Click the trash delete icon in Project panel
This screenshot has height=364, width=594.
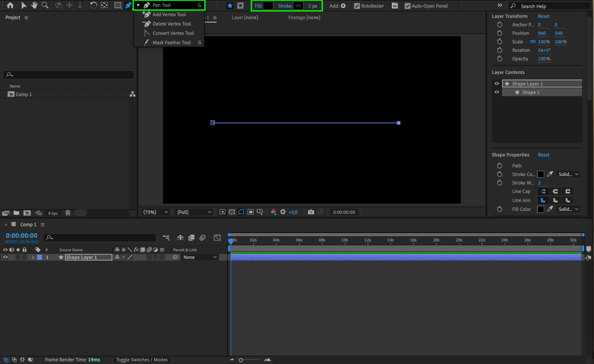point(68,213)
